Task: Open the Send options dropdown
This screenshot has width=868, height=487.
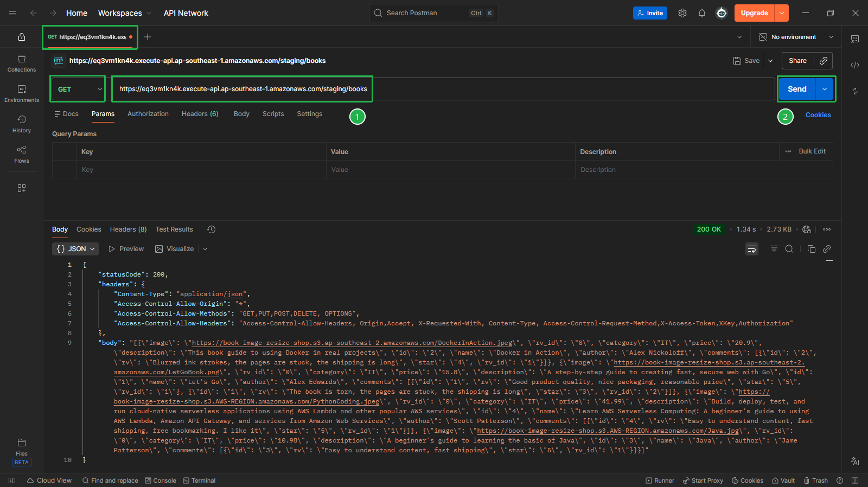Action: (825, 89)
